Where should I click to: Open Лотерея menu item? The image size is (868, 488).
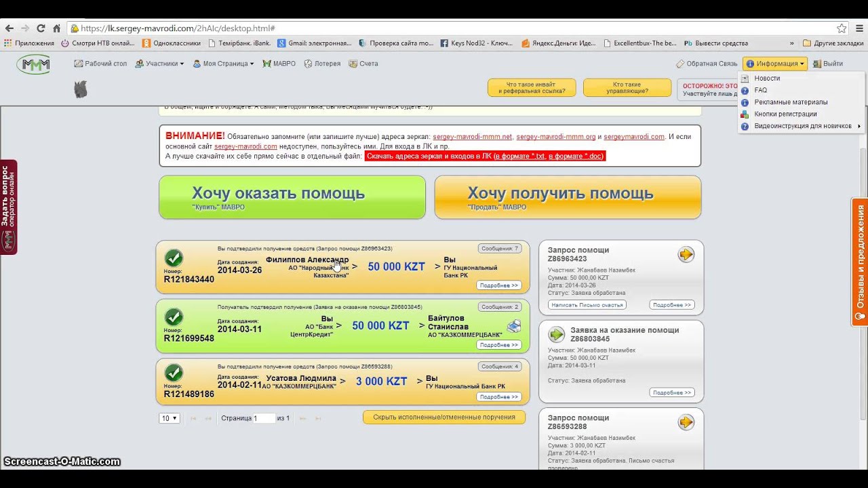coord(322,64)
